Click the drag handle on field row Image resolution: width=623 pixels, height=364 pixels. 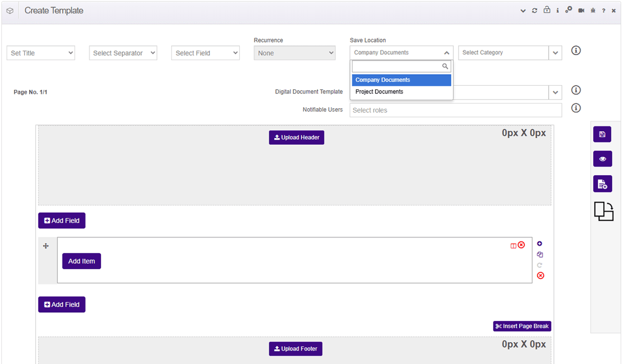pyautogui.click(x=46, y=246)
